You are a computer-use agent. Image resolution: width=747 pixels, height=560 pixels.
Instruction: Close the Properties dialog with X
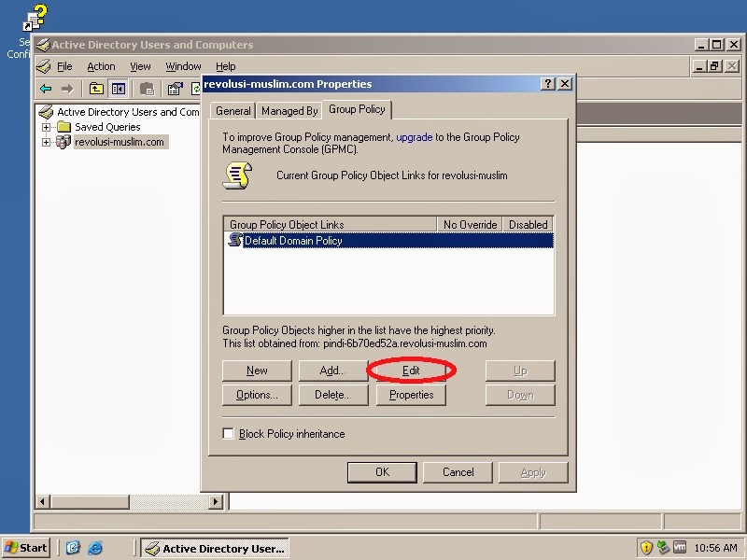click(x=565, y=84)
